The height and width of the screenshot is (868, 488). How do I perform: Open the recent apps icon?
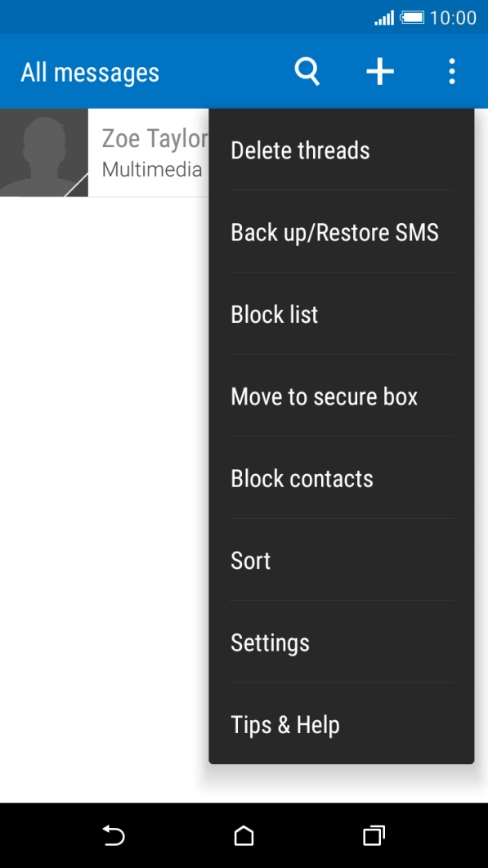[x=373, y=836]
